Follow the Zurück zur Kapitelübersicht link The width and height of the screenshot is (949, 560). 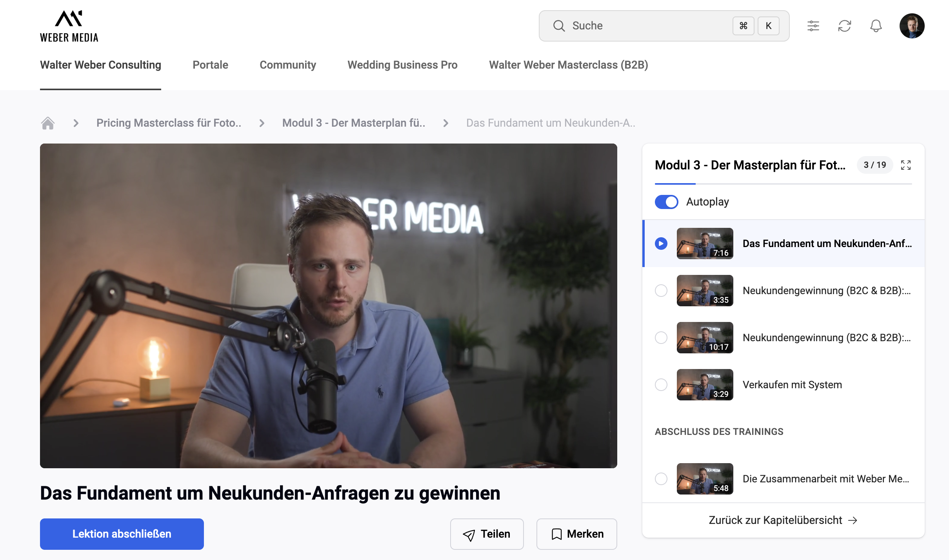point(783,520)
